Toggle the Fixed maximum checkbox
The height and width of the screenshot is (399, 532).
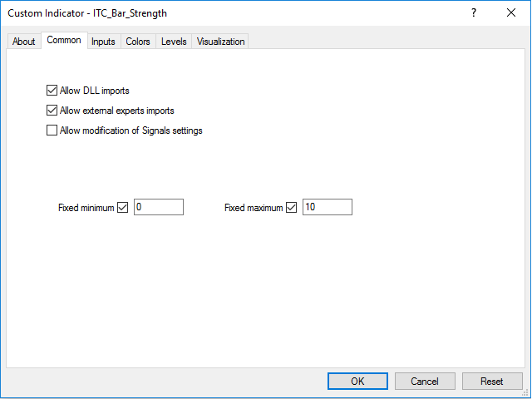click(x=291, y=207)
